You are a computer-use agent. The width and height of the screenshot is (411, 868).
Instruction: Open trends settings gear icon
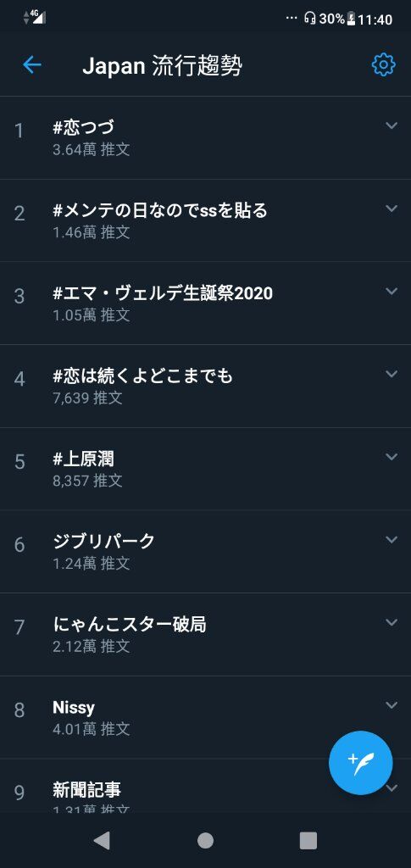(x=383, y=64)
